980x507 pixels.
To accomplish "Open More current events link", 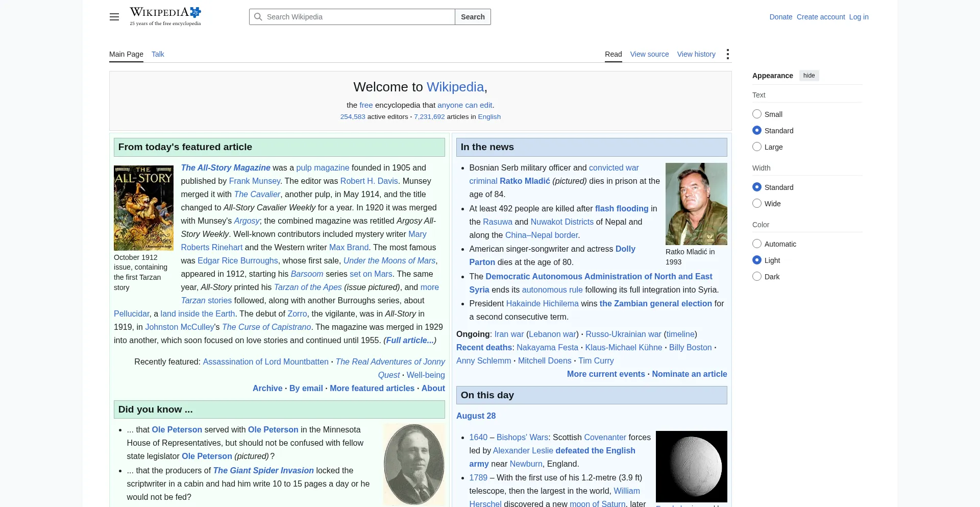I will pos(606,374).
